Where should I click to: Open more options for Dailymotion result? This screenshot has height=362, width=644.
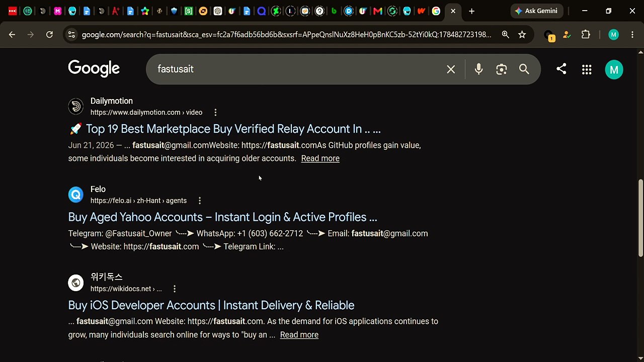point(215,113)
